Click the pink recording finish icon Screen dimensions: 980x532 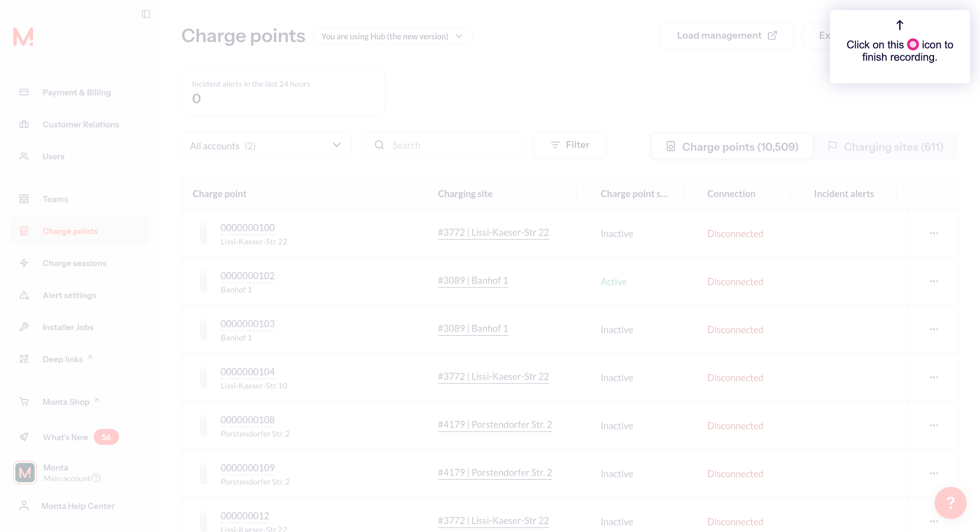click(x=913, y=44)
